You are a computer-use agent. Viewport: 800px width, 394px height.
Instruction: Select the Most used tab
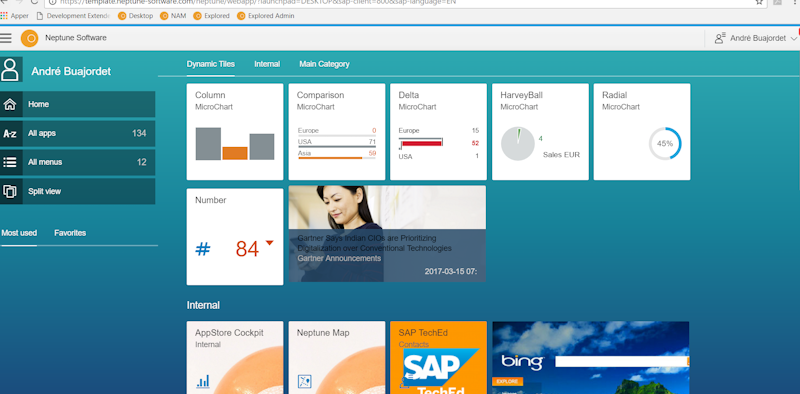coord(19,233)
